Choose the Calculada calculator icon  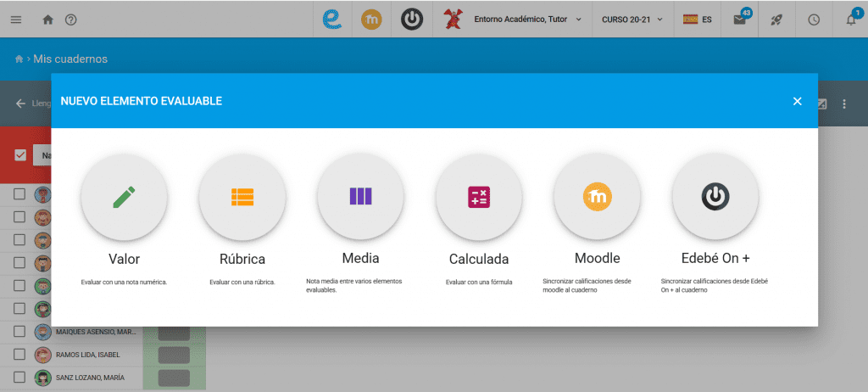coord(479,197)
